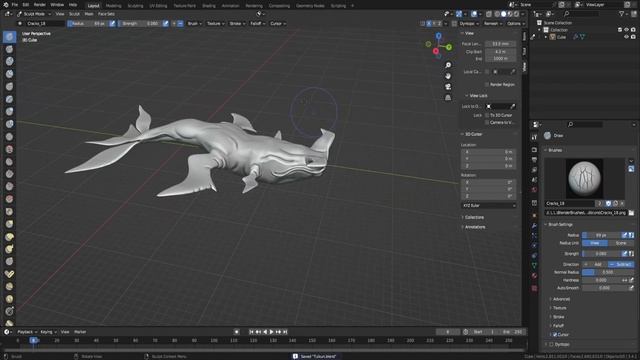
Task: Switch to the Sculpting workspace tab
Action: pyautogui.click(x=135, y=6)
